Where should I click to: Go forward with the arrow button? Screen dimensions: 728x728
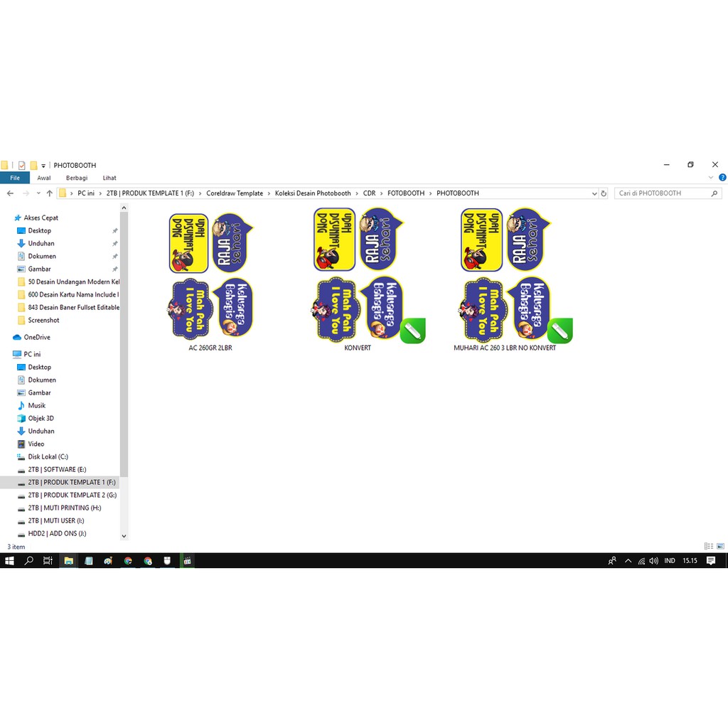point(26,193)
